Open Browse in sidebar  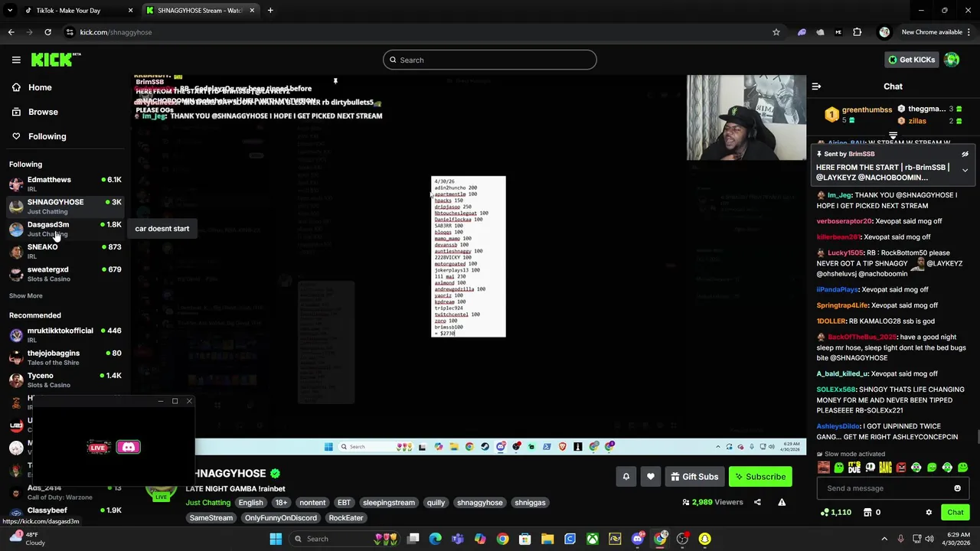[x=34, y=112]
